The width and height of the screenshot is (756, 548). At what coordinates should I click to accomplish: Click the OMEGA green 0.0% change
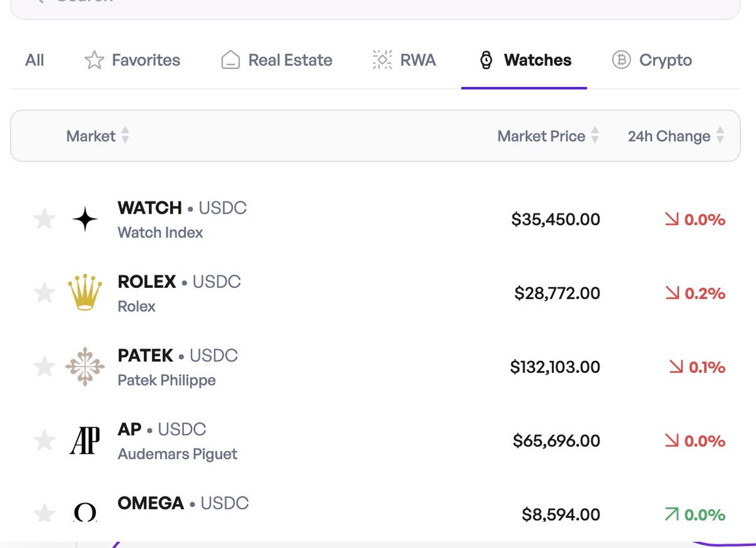695,515
